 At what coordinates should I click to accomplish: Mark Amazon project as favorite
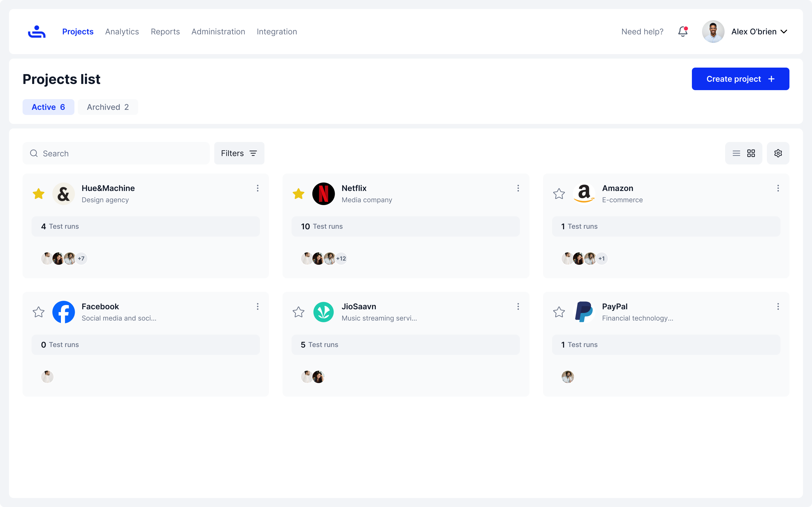(559, 194)
